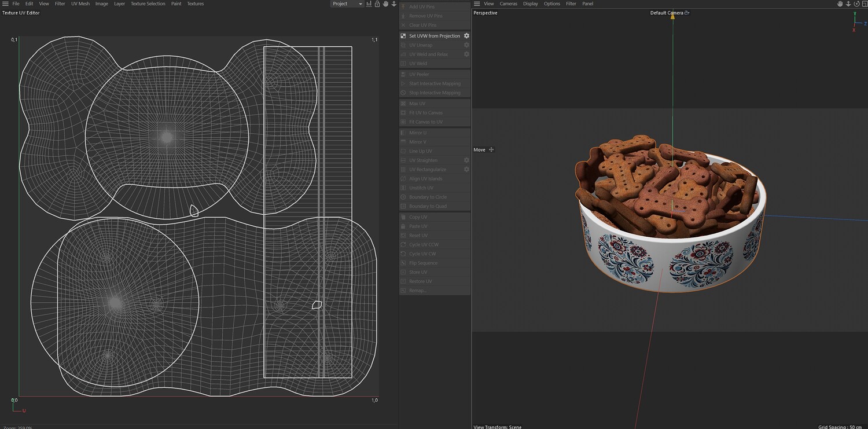Click the Mirror U command
Screen dimensions: 868x429
435,133
